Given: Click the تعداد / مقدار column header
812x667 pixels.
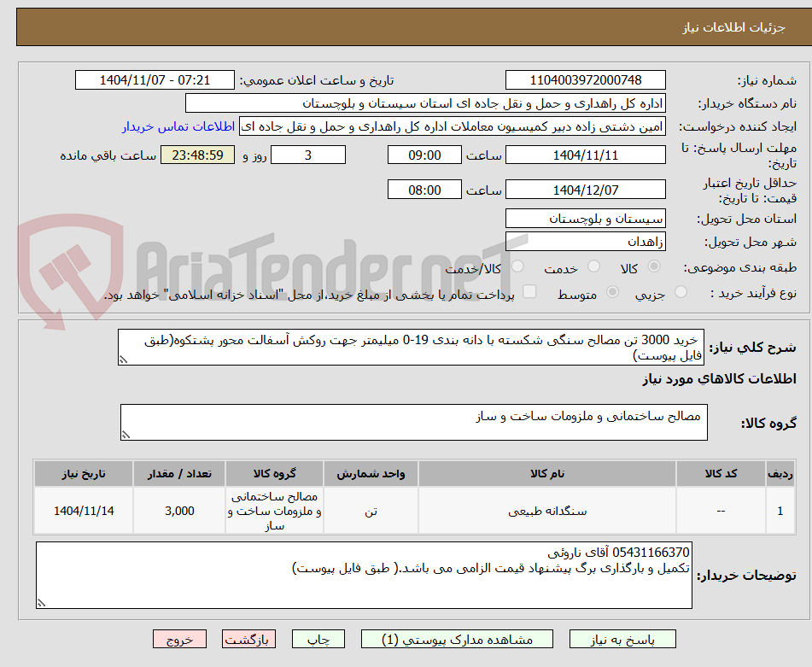Looking at the screenshot, I should (x=179, y=474).
